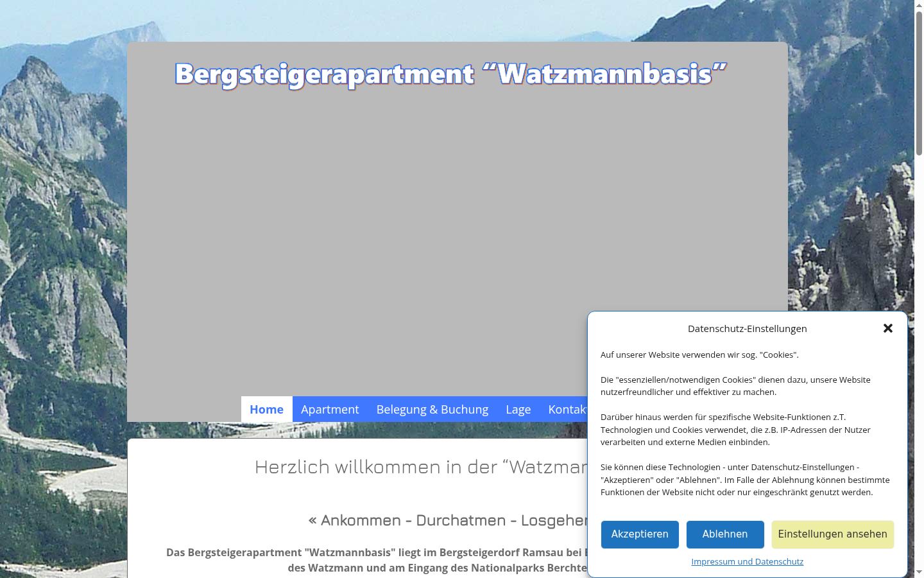Viewport: 924px width, 578px height.
Task: Click the text "Auf unserer Website verwenden wir sog."
Action: 679,355
